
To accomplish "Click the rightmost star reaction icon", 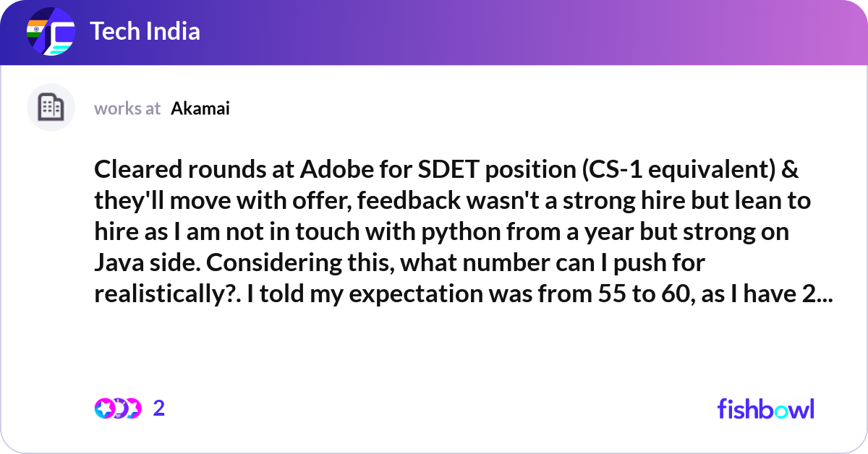I will tap(132, 408).
